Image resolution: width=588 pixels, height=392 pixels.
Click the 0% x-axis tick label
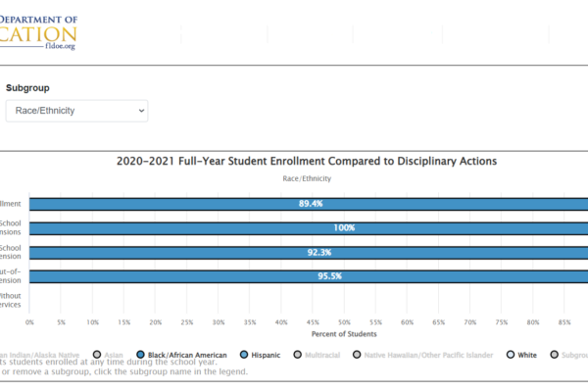29,322
